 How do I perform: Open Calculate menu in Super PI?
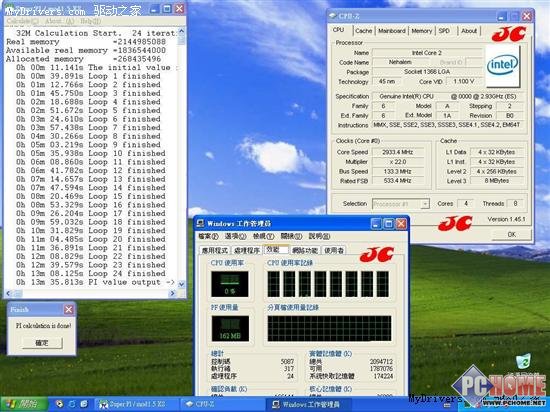[23, 21]
